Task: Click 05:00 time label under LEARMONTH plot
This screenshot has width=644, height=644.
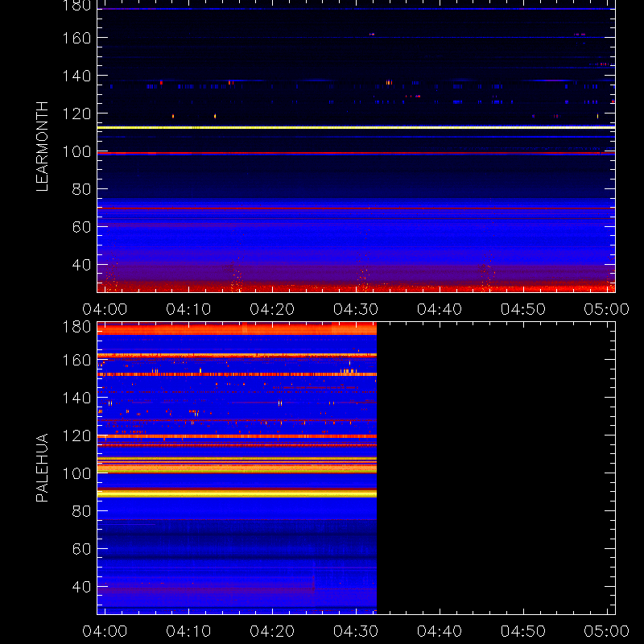Action: tap(607, 309)
